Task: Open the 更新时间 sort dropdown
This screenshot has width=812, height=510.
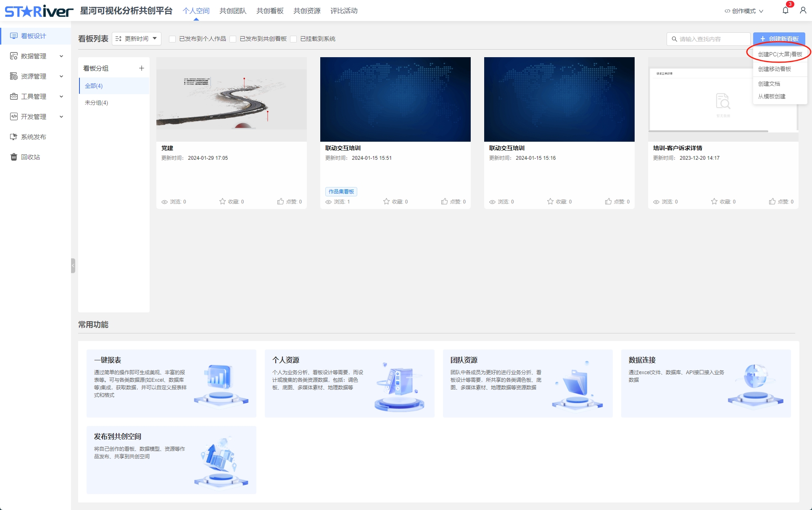Action: point(137,39)
